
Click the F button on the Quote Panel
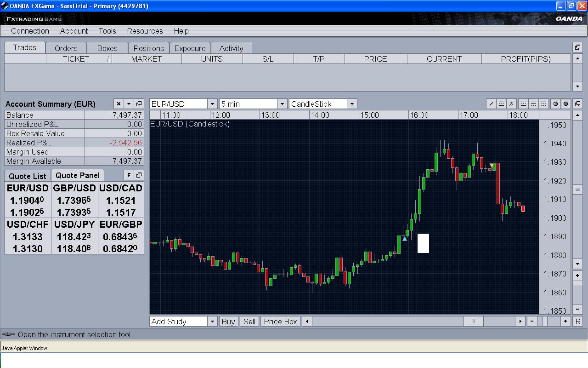click(129, 175)
